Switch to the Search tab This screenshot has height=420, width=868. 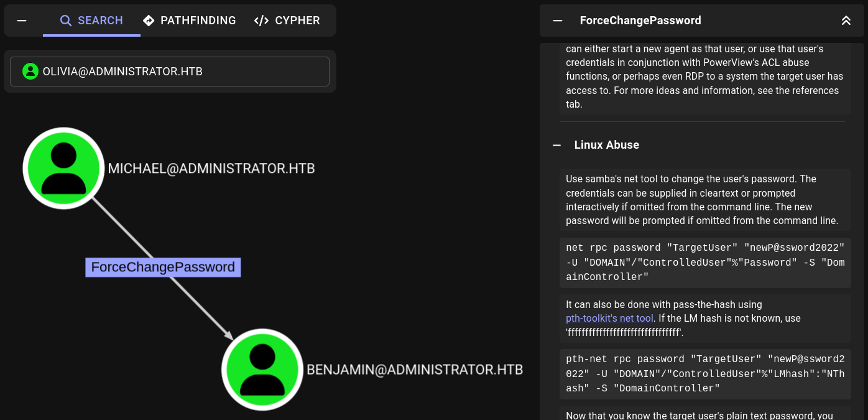(91, 21)
